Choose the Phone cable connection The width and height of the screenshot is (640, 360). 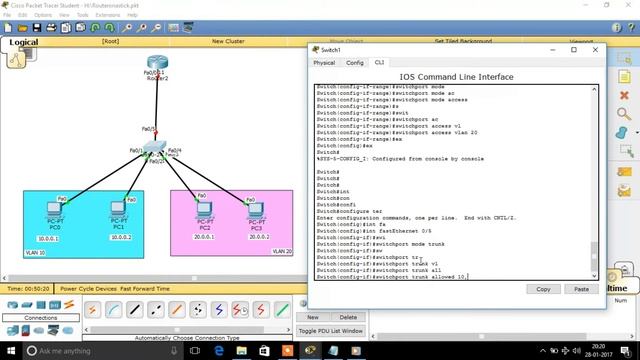point(198,310)
